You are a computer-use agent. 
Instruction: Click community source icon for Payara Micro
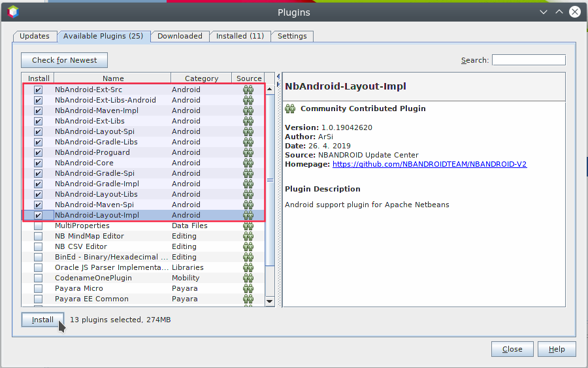click(x=248, y=288)
